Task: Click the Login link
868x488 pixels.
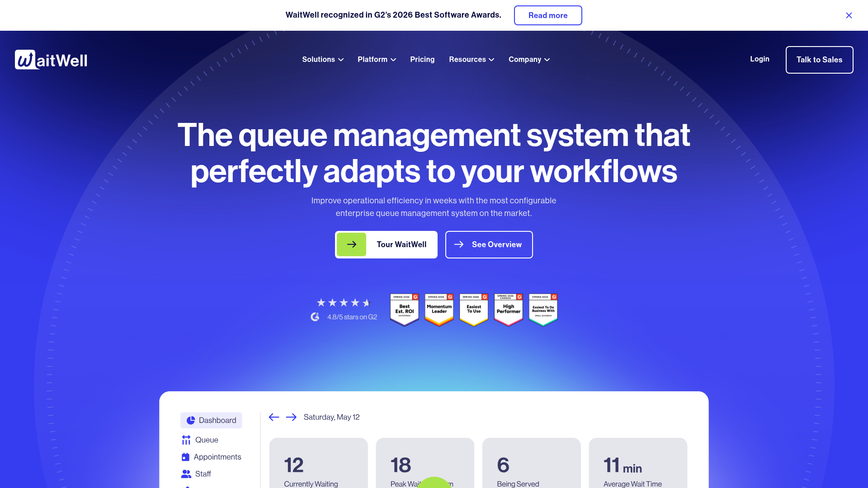Action: click(759, 59)
